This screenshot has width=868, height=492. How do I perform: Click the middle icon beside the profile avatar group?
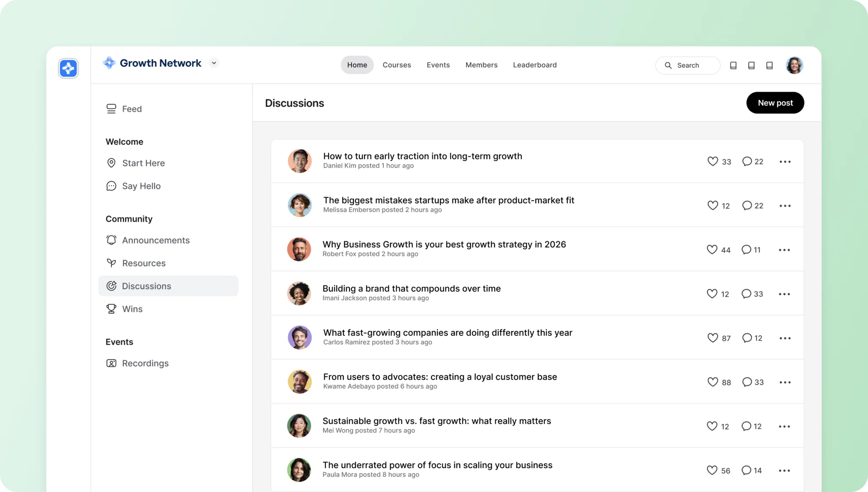pyautogui.click(x=751, y=65)
